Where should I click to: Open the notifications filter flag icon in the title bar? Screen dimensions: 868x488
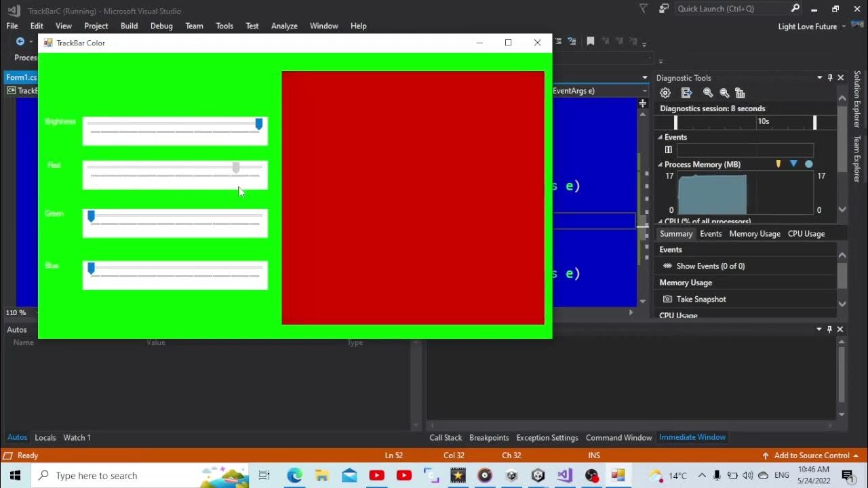point(644,8)
